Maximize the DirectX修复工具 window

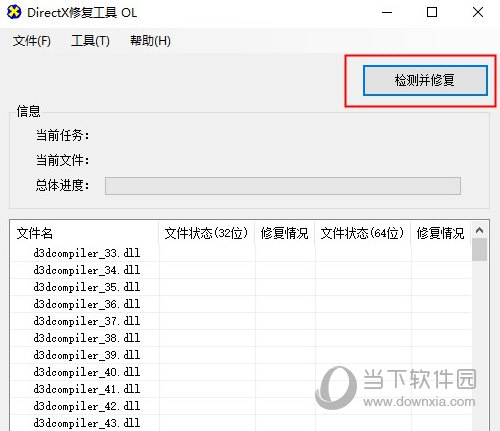pos(432,13)
